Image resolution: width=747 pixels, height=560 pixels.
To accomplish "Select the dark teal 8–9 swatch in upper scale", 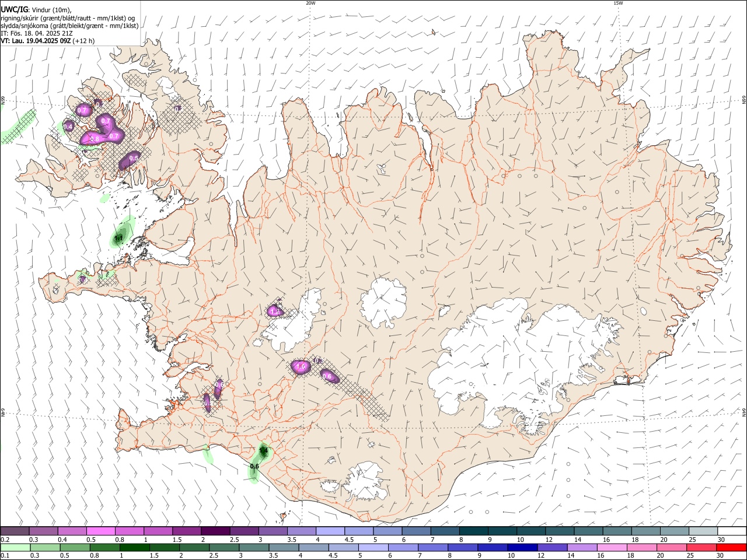I will 473,531.
